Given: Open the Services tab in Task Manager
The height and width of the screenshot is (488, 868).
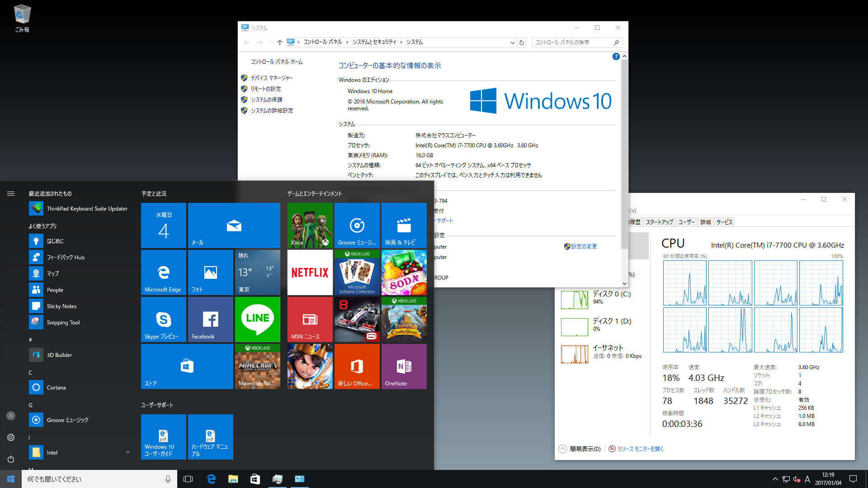Looking at the screenshot, I should [x=724, y=222].
